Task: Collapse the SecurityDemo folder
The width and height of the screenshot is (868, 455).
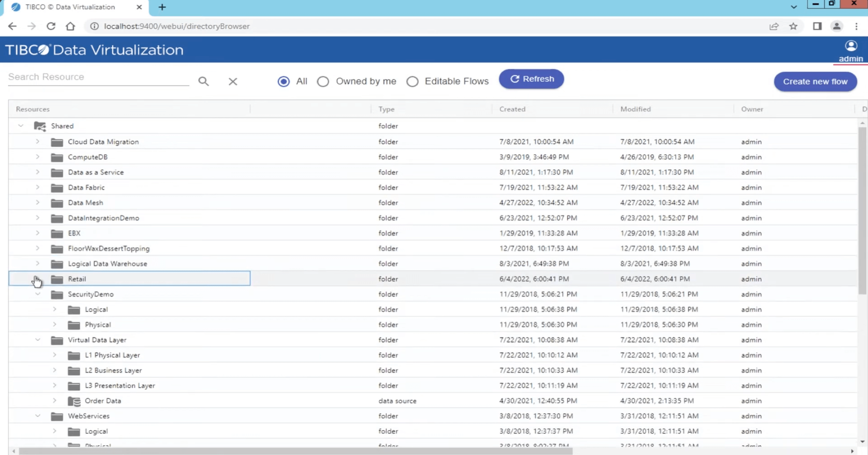Action: pos(38,294)
